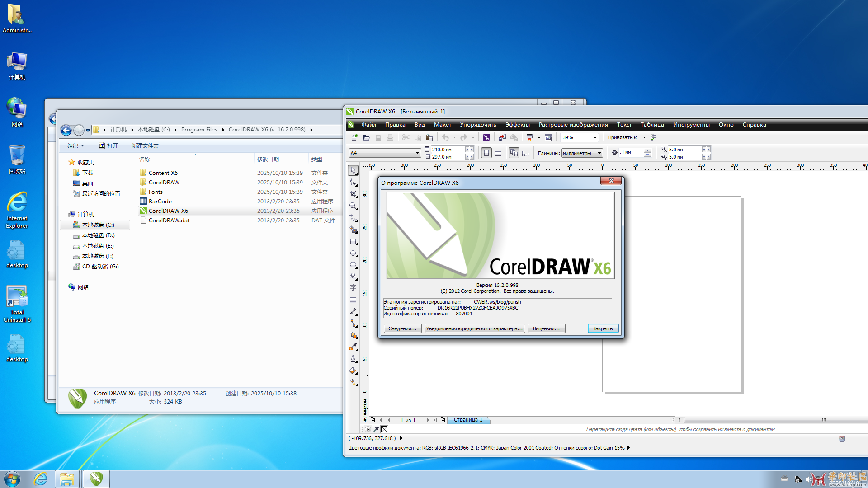Viewport: 868px width, 488px height.
Task: Select the Zoom magnifier tool in toolbox
Action: 353,206
